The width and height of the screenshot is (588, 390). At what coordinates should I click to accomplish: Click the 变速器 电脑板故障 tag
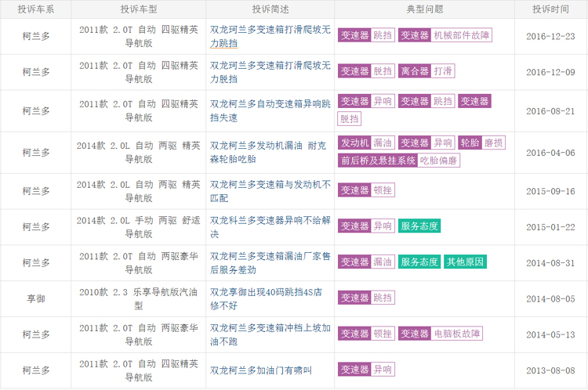441,334
